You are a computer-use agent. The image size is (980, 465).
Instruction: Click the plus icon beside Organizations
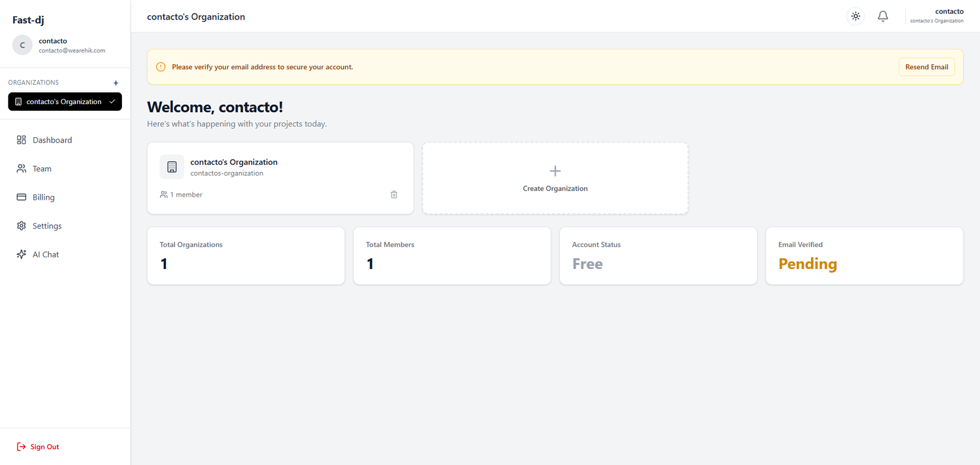click(116, 83)
